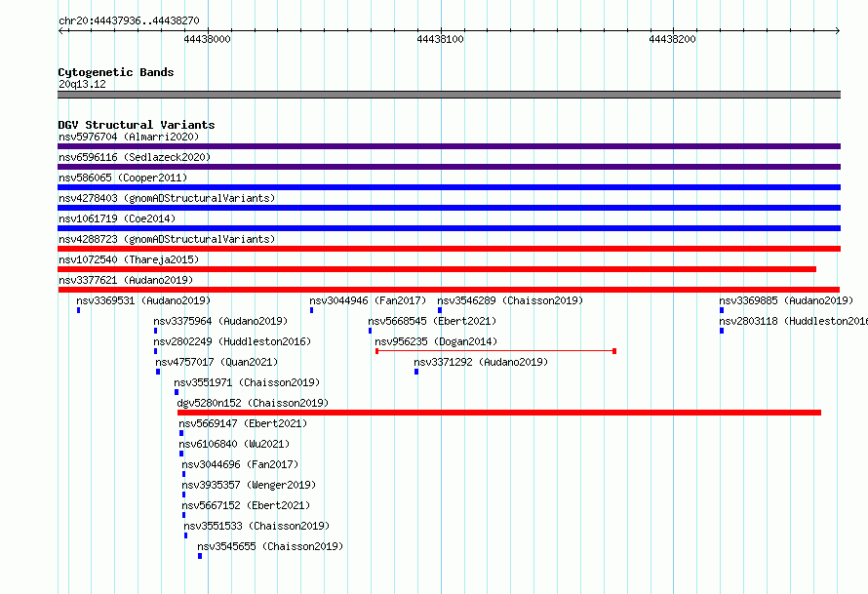Click the blue marker under nsv3369531

pos(79,310)
